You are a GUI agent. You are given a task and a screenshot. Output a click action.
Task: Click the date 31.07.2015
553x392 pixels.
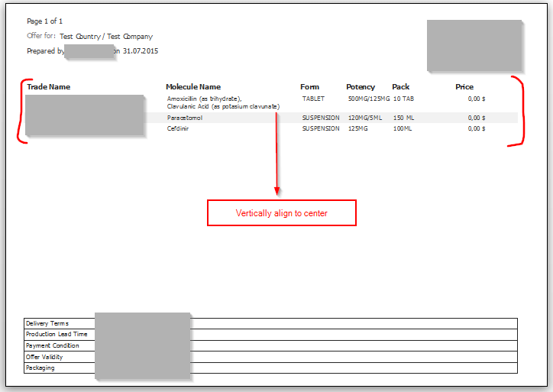(x=141, y=51)
